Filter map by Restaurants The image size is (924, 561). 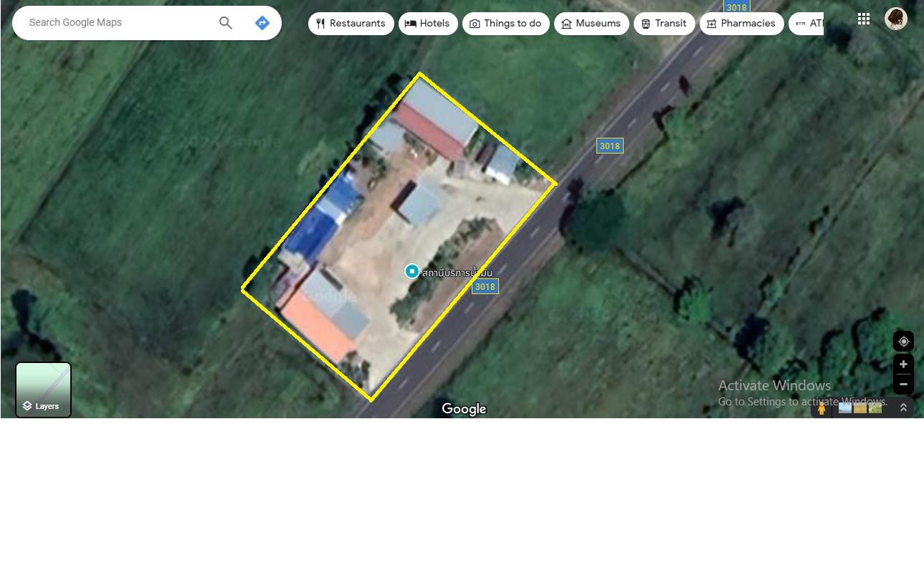351,24
